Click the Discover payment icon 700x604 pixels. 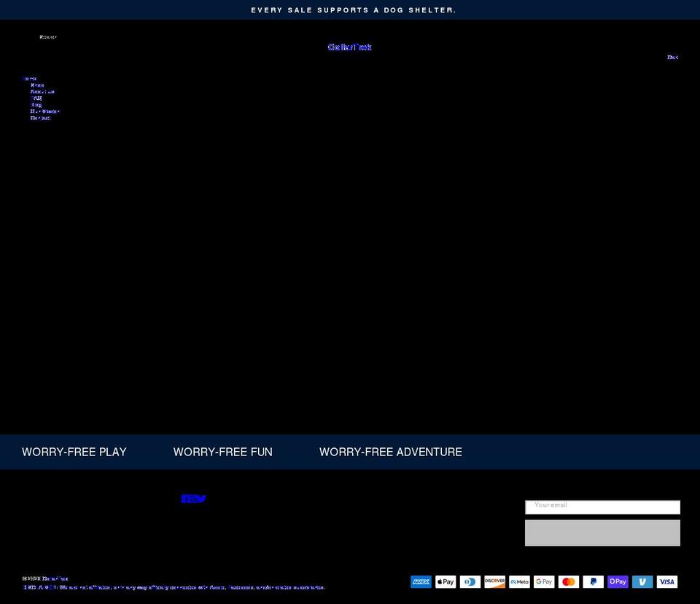[x=494, y=581]
